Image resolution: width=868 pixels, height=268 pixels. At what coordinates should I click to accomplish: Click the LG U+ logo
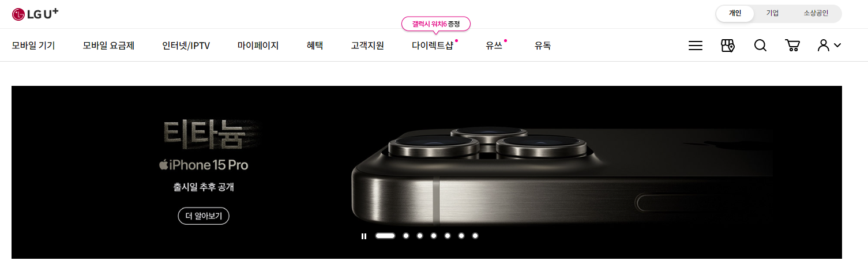point(35,14)
